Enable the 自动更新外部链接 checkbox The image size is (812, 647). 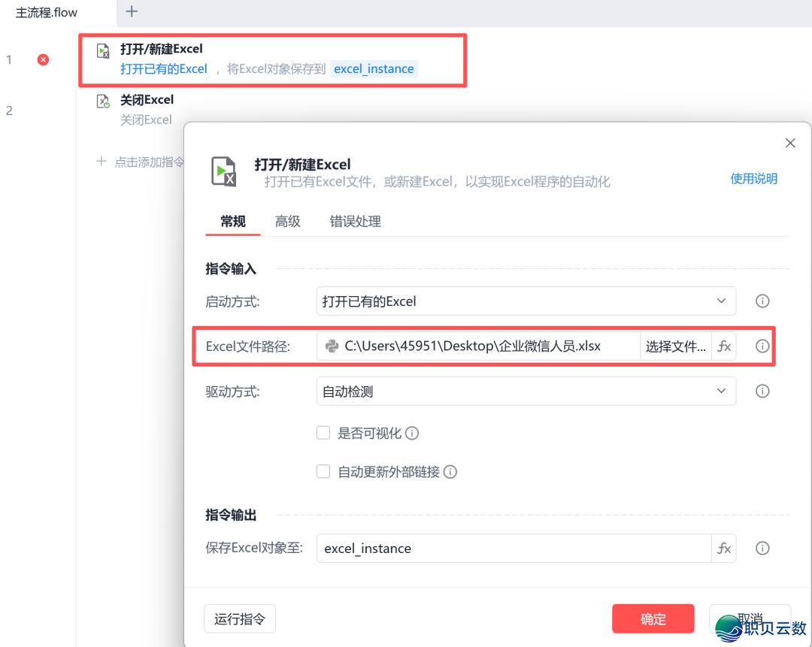(323, 471)
